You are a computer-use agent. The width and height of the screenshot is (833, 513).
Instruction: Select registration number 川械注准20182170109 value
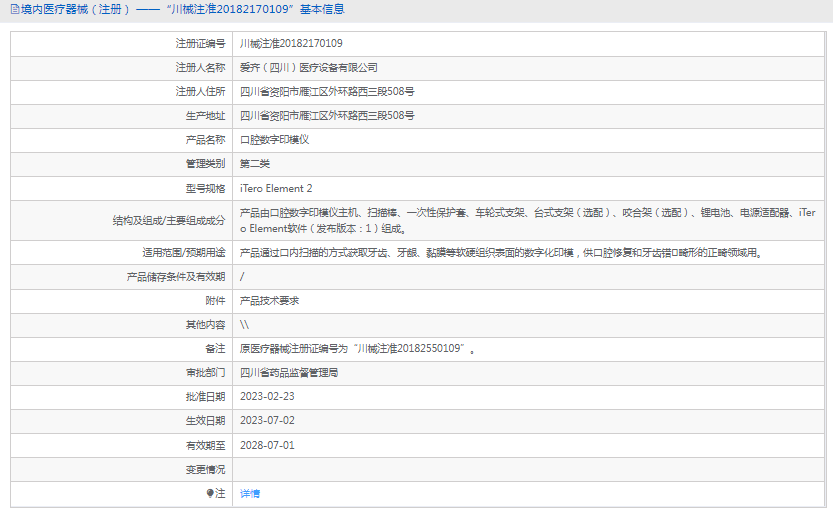coord(291,43)
